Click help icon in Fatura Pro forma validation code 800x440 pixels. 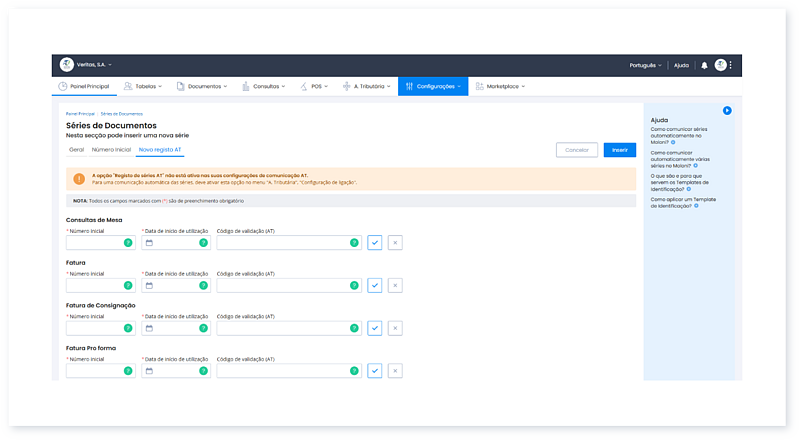[354, 371]
